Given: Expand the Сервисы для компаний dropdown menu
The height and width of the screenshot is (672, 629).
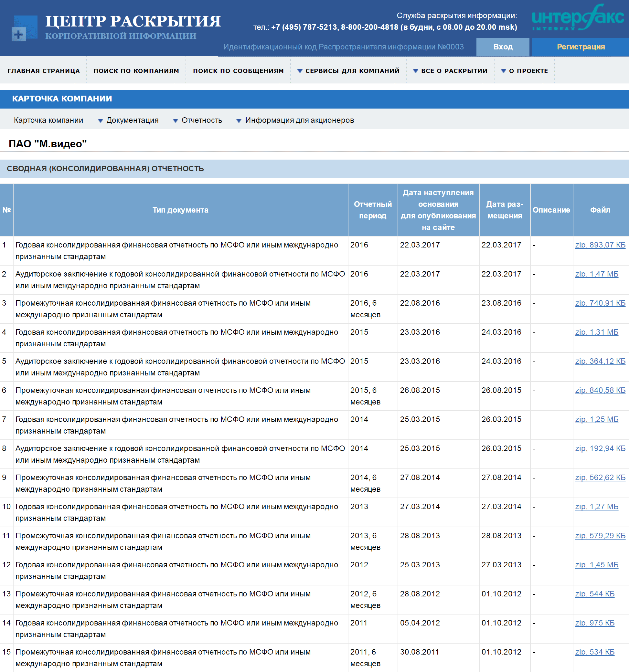Looking at the screenshot, I should (348, 71).
